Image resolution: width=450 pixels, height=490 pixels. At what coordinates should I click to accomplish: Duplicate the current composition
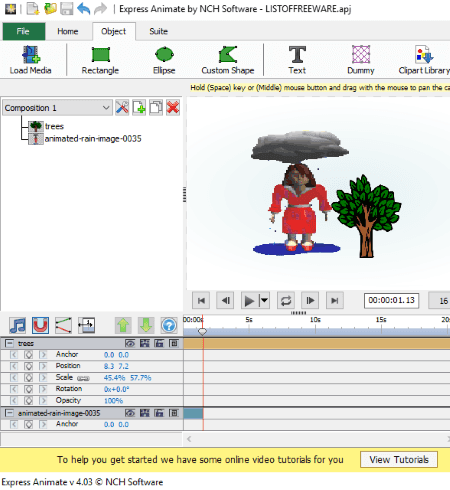click(156, 107)
